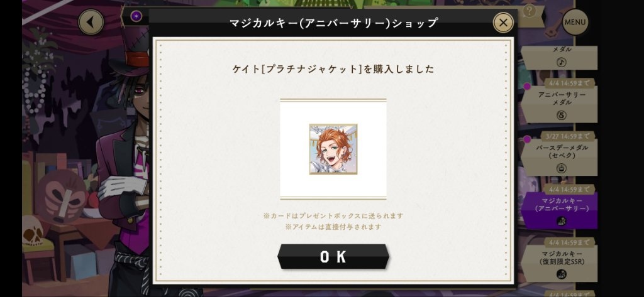Select the メダル shop tab
This screenshot has width=644, height=297.
tap(559, 57)
